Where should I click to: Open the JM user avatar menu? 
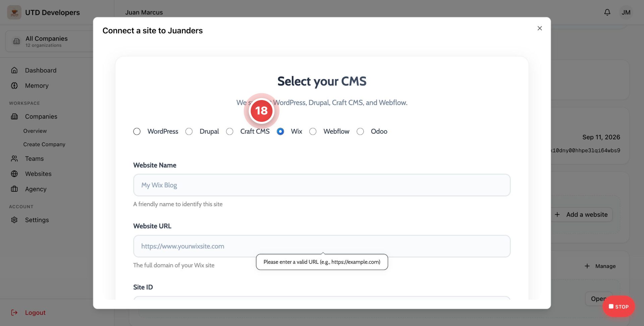click(x=626, y=12)
